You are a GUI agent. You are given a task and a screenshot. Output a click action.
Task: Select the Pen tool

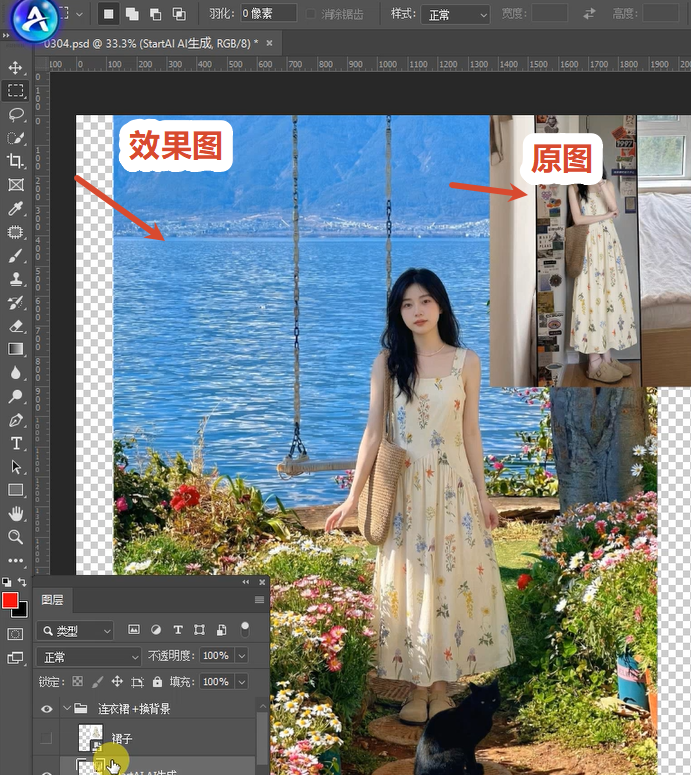pos(15,420)
